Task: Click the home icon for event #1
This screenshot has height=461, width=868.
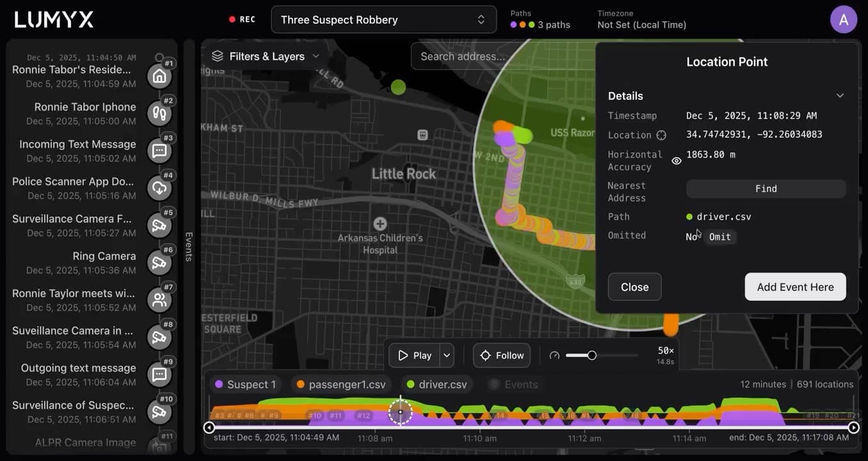Action: [x=159, y=77]
